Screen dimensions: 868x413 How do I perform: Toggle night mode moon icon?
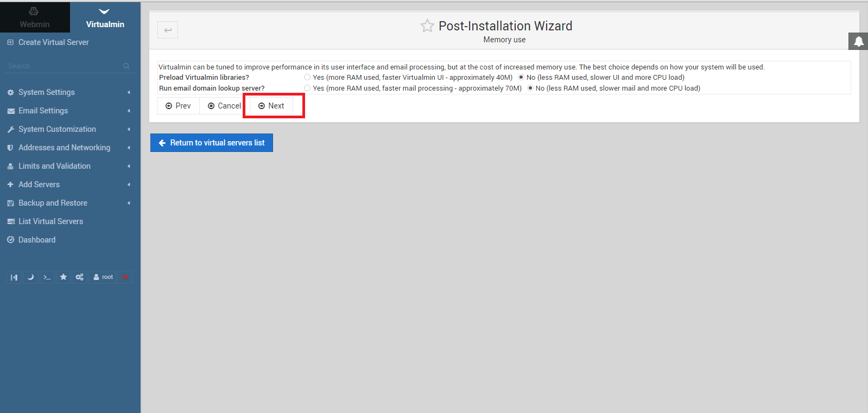(x=30, y=277)
